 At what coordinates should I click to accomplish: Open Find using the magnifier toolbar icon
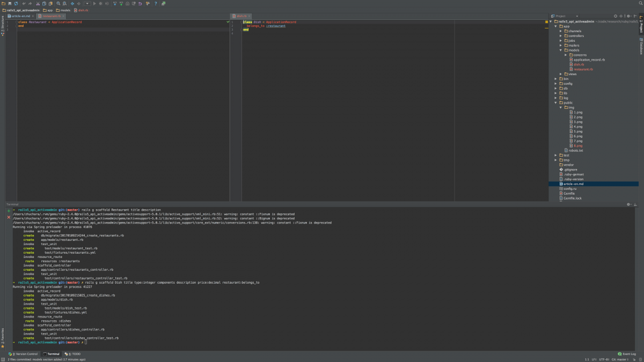click(57, 4)
